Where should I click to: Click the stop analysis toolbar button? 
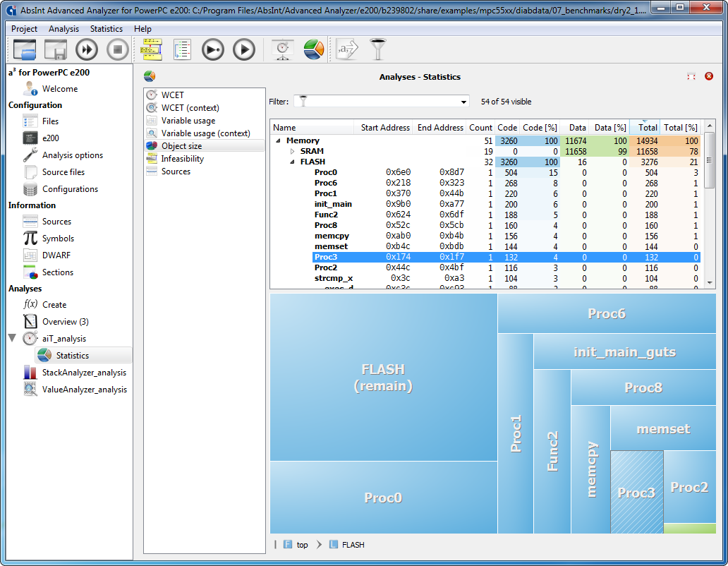[x=118, y=49]
